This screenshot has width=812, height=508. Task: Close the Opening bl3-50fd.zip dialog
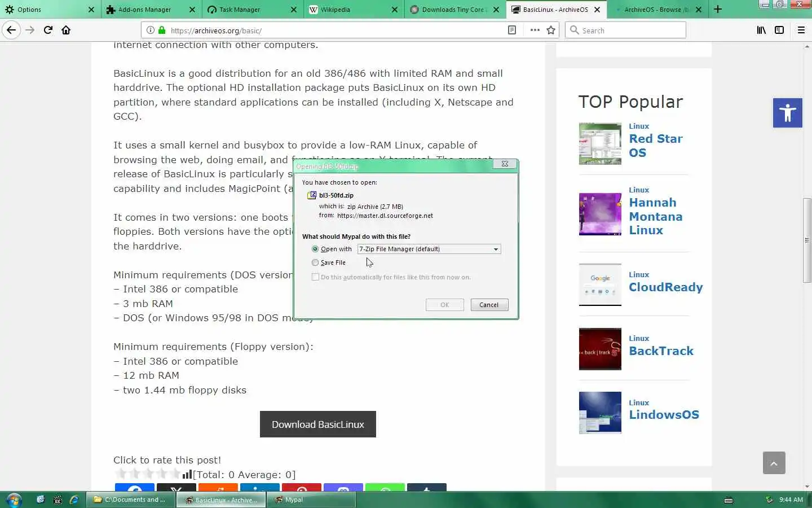505,164
